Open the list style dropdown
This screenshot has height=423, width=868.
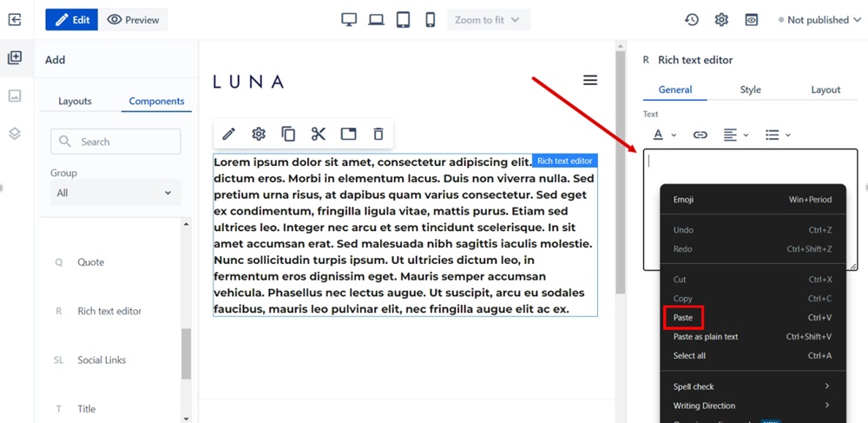click(778, 135)
